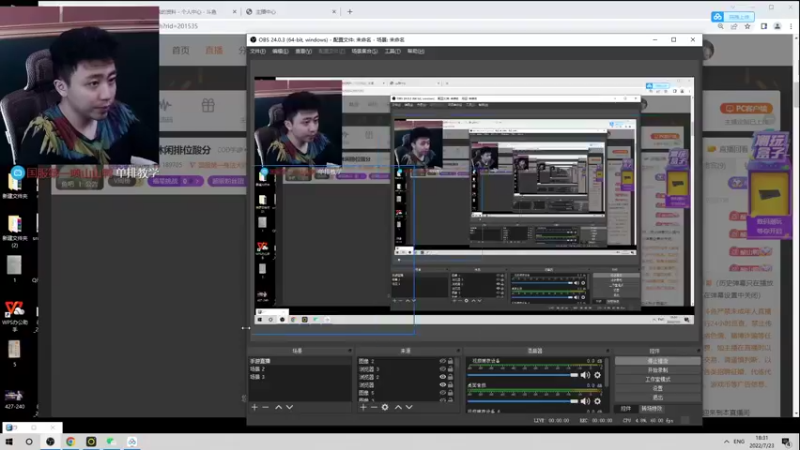This screenshot has width=800, height=450.
Task: Click the OBS icon in the taskbar
Action: pyautogui.click(x=50, y=441)
